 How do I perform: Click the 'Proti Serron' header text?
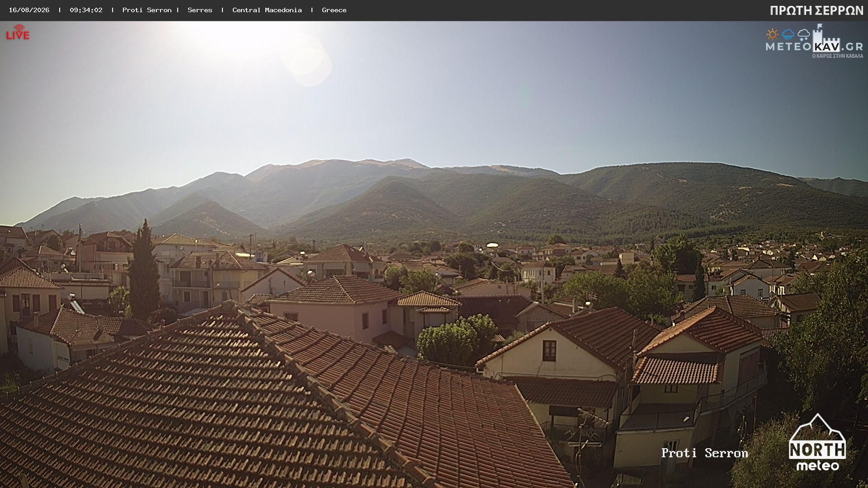tap(147, 10)
